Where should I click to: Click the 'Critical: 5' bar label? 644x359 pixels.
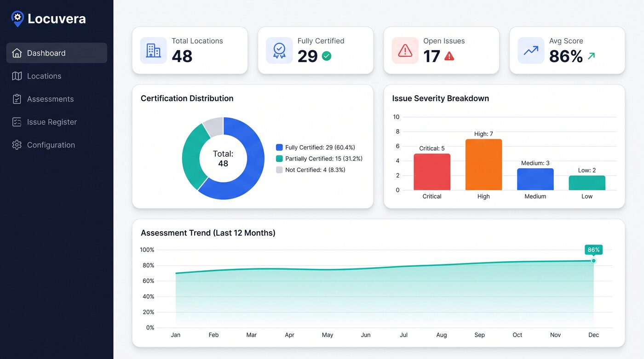[x=432, y=148]
